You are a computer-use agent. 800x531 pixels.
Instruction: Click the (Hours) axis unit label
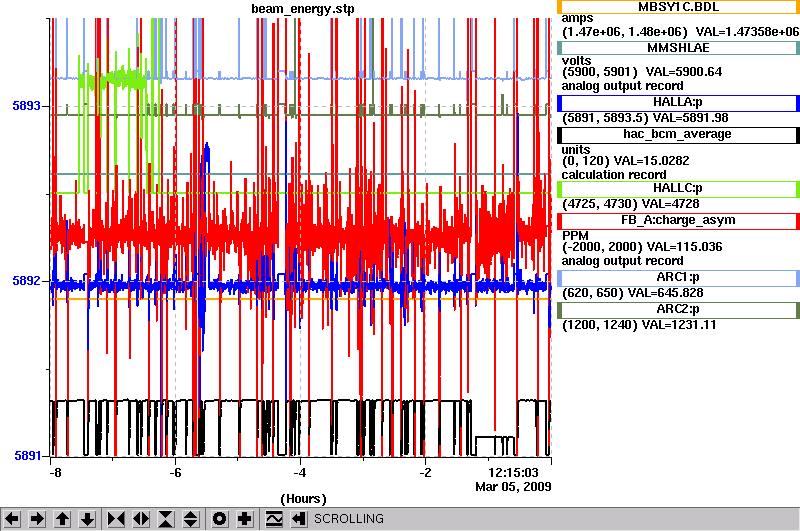303,499
